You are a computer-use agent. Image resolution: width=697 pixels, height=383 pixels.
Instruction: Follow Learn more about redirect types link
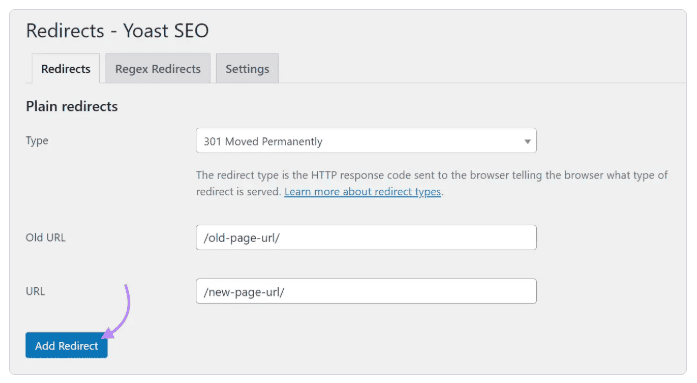[x=363, y=192]
